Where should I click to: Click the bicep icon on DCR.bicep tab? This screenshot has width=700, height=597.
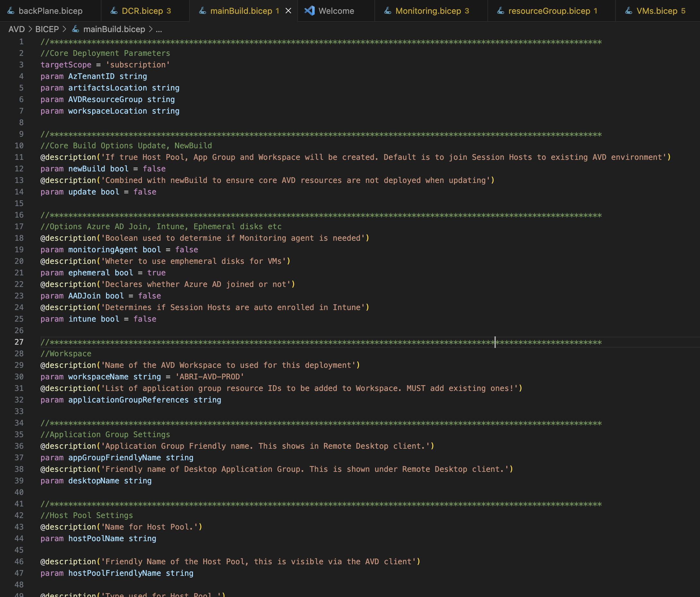tap(114, 11)
